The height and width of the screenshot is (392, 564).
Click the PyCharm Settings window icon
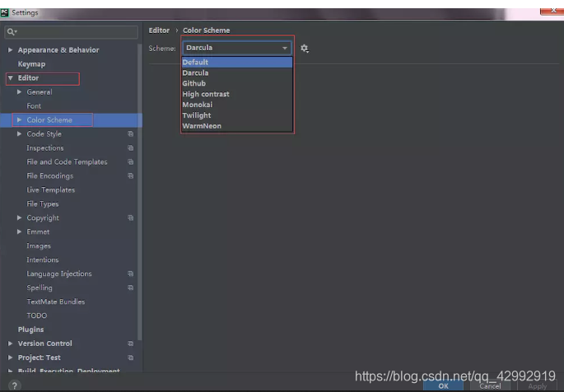coord(4,12)
